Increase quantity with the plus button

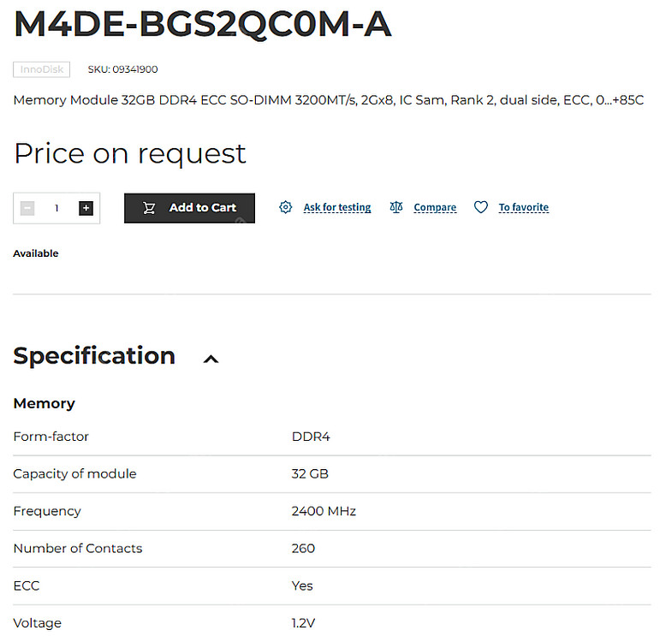(86, 208)
